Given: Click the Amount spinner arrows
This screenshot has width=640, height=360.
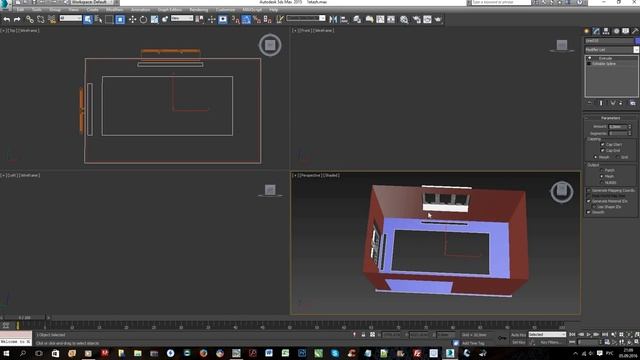Looking at the screenshot, I should (629, 127).
